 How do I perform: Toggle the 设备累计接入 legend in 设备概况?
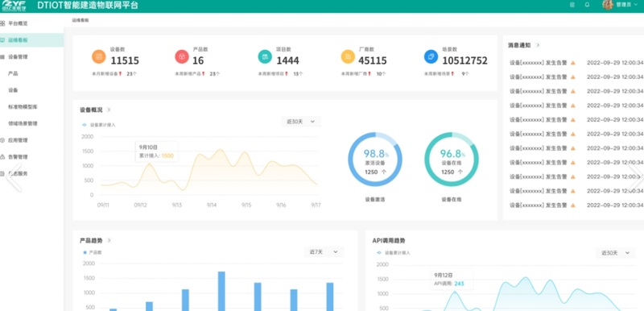point(99,125)
